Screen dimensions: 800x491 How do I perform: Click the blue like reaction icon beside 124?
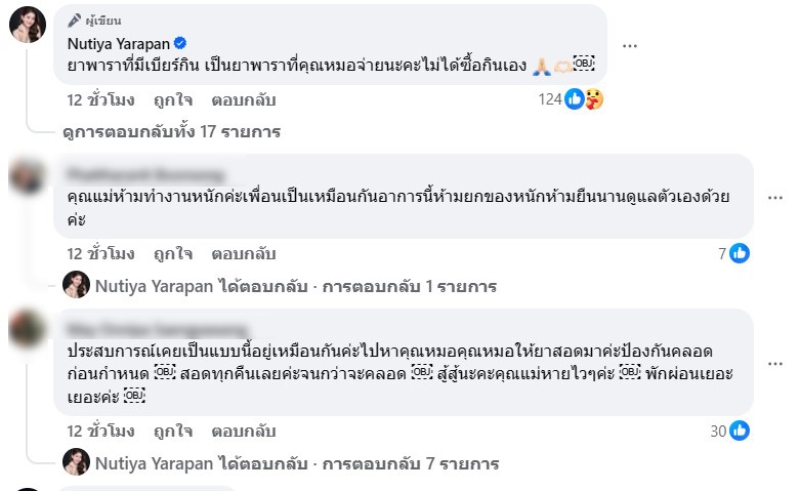(x=575, y=99)
